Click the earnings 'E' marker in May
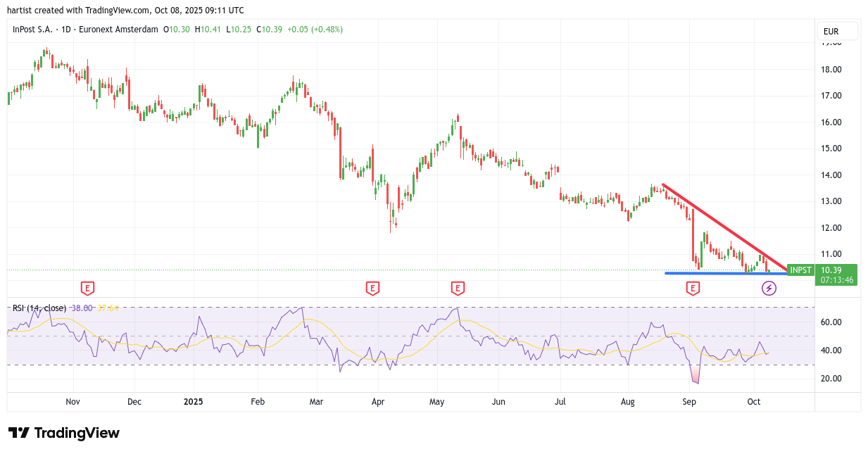The image size is (868, 454). point(458,288)
